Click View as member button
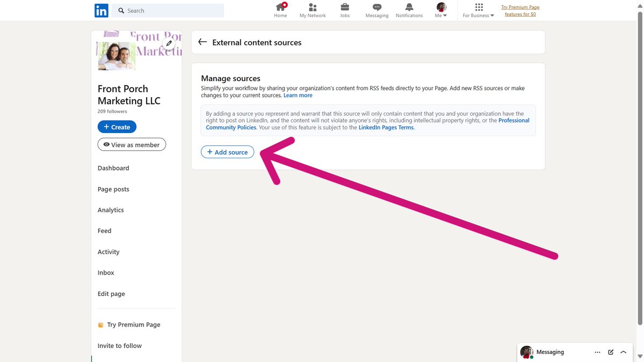Screen dimensions: 644x362 pyautogui.click(x=131, y=145)
